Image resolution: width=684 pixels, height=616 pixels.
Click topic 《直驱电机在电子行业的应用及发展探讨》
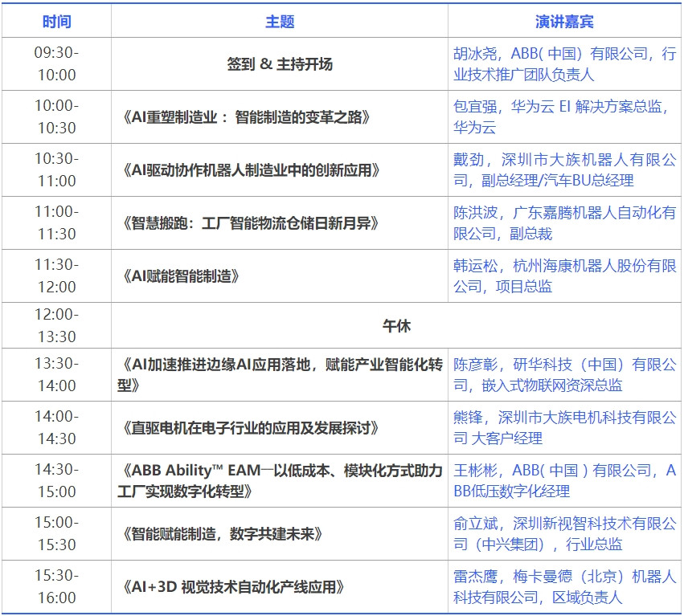[x=280, y=428]
